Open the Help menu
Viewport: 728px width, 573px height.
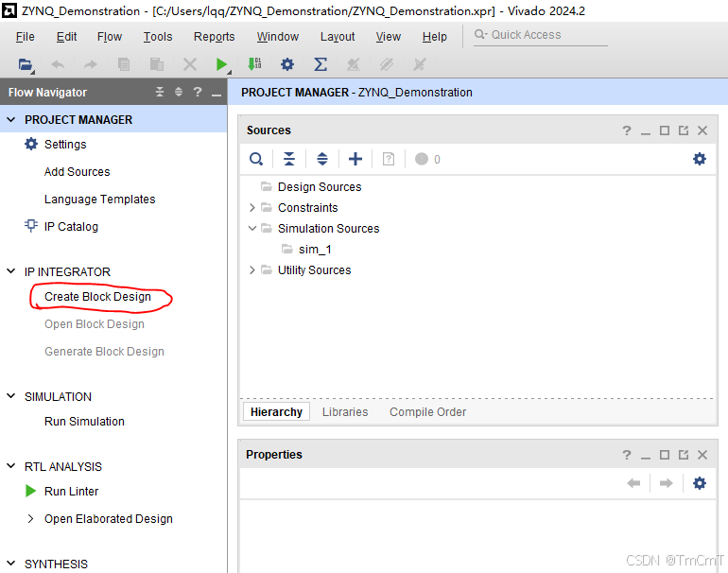(x=435, y=36)
